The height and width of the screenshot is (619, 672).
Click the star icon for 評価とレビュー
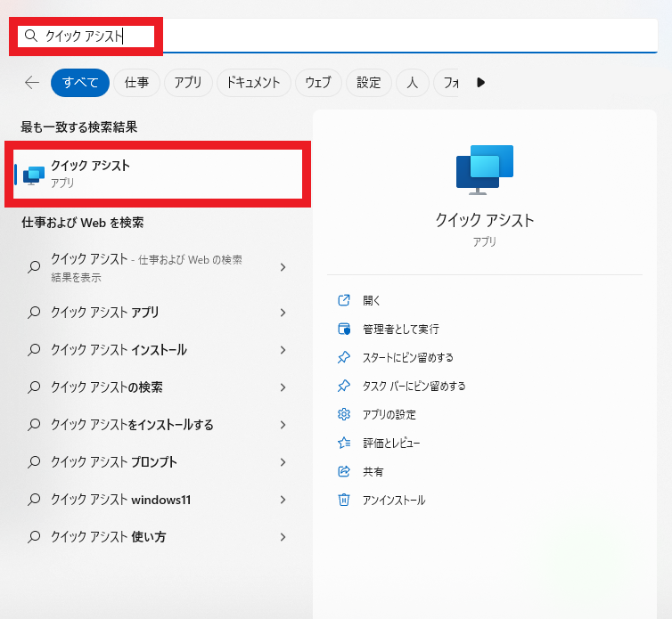344,443
